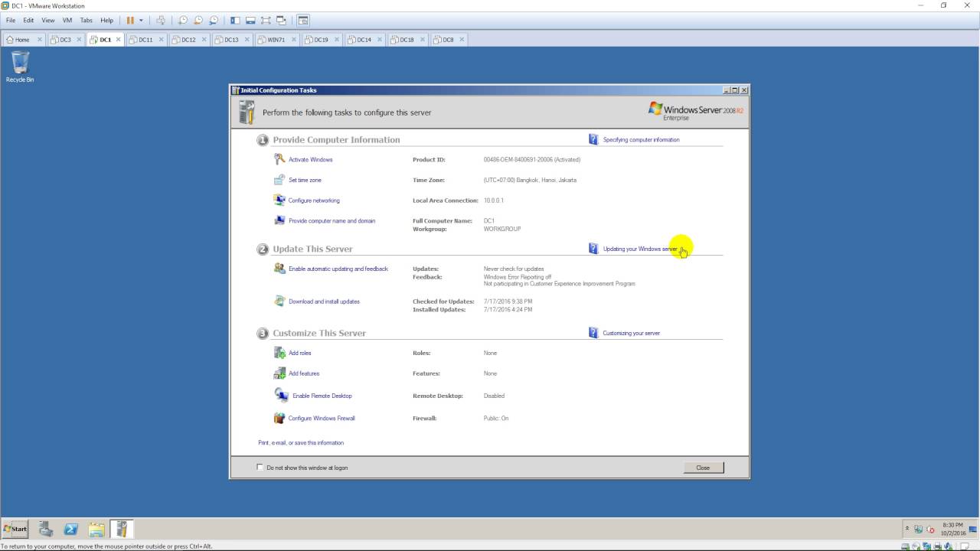Click the Close button in Initial Configuration Tasks
Screen dimensions: 980x551
703,468
